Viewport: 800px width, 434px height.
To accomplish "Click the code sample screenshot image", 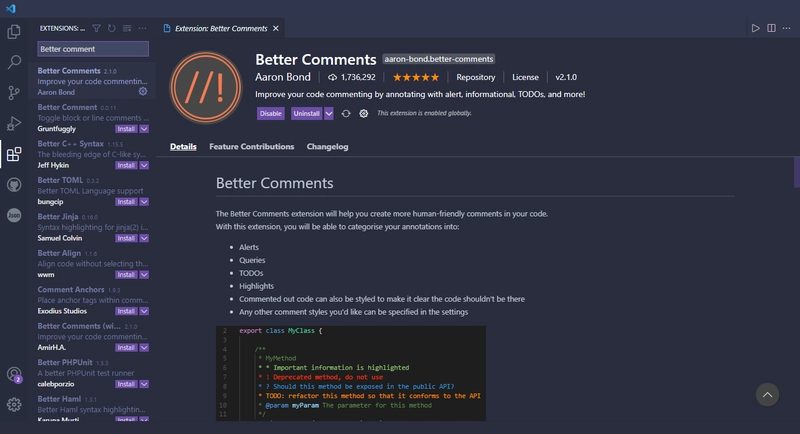I will (351, 373).
